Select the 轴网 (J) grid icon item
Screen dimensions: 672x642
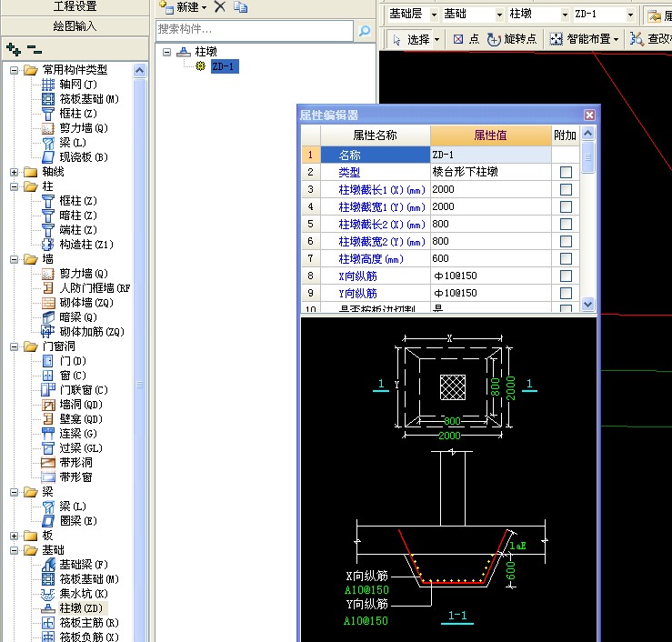pyautogui.click(x=48, y=85)
